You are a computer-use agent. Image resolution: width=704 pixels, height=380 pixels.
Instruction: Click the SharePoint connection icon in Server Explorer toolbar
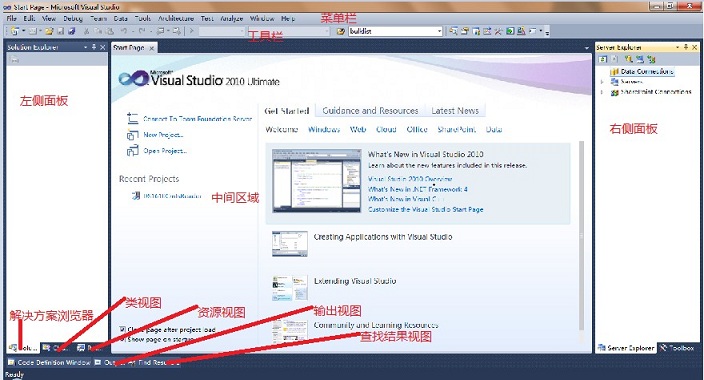tap(651, 59)
